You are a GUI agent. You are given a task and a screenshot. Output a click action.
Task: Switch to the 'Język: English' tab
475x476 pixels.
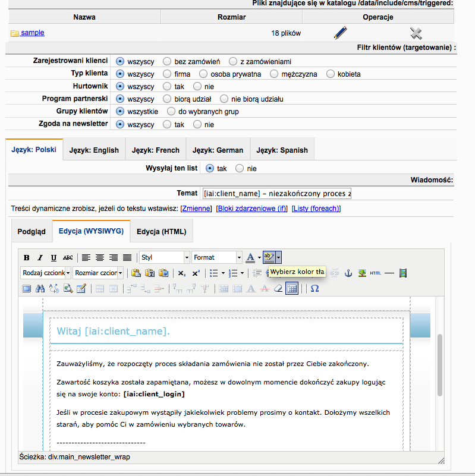pyautogui.click(x=94, y=150)
